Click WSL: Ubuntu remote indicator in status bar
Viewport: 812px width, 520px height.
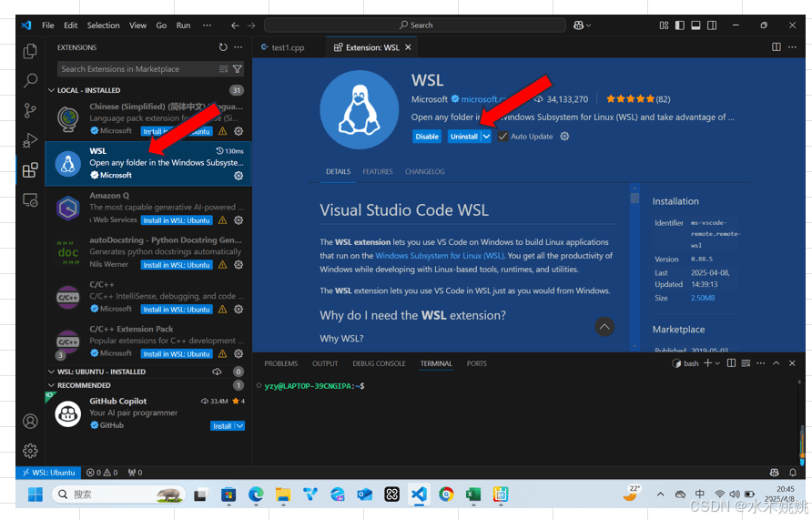pos(48,473)
